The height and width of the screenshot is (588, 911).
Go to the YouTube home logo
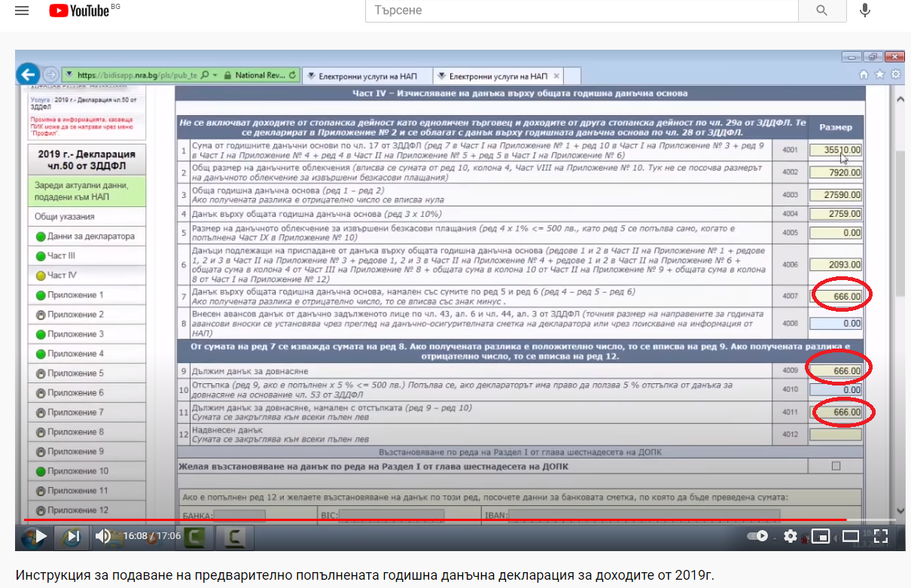[79, 11]
